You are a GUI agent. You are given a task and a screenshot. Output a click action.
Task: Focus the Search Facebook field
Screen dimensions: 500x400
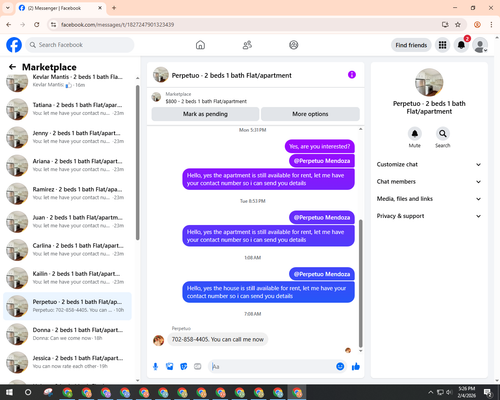pos(80,45)
